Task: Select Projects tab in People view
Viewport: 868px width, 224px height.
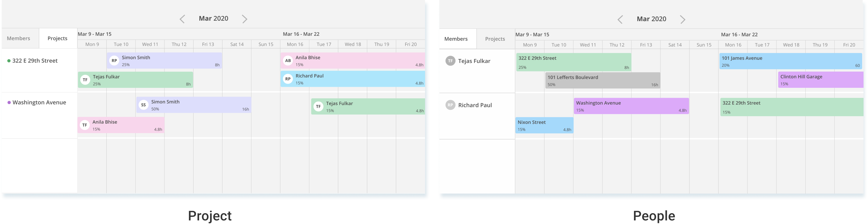Action: tap(495, 39)
